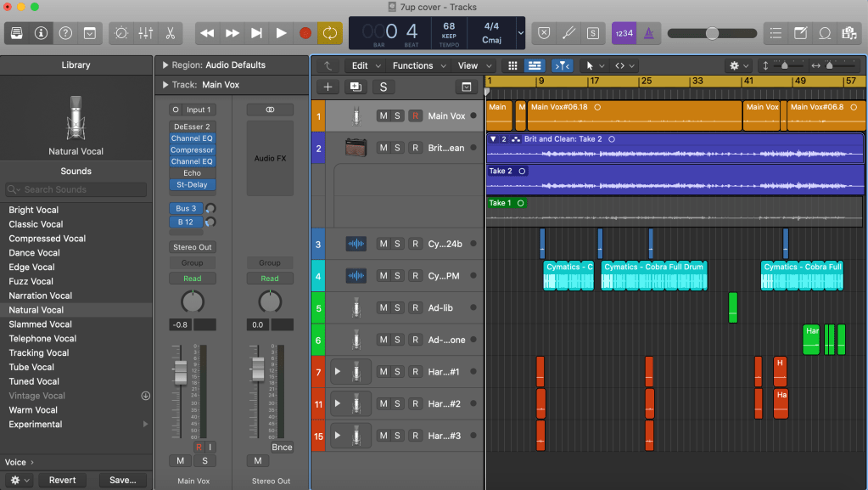Open the Scissors editors button
868x490 pixels.
pyautogui.click(x=170, y=33)
